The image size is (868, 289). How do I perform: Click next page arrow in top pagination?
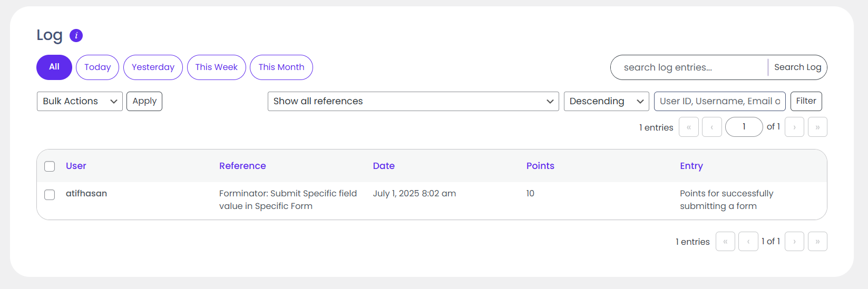click(794, 127)
